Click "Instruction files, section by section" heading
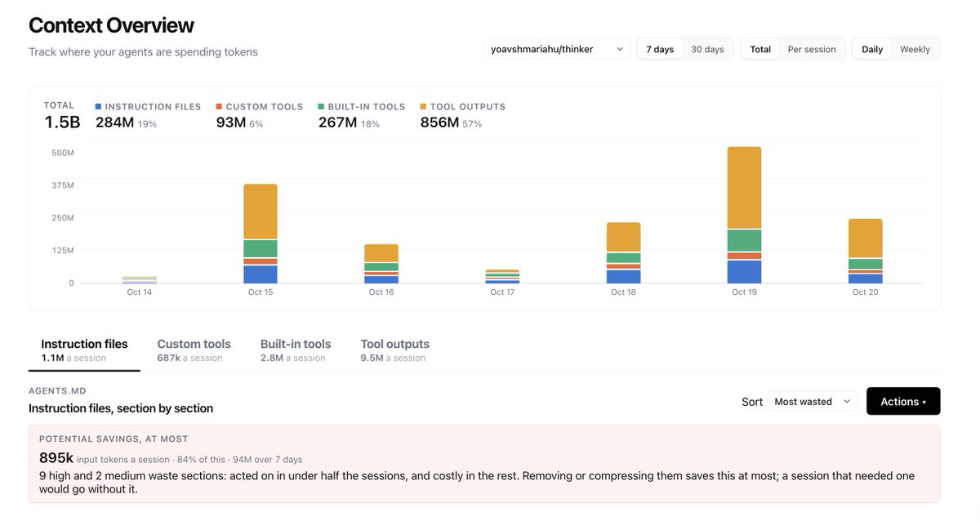 pyautogui.click(x=121, y=408)
